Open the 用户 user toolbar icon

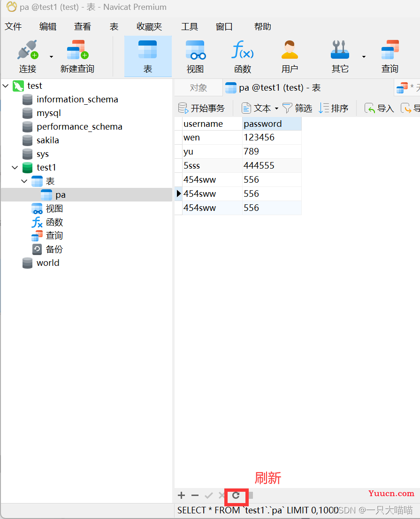(x=290, y=50)
